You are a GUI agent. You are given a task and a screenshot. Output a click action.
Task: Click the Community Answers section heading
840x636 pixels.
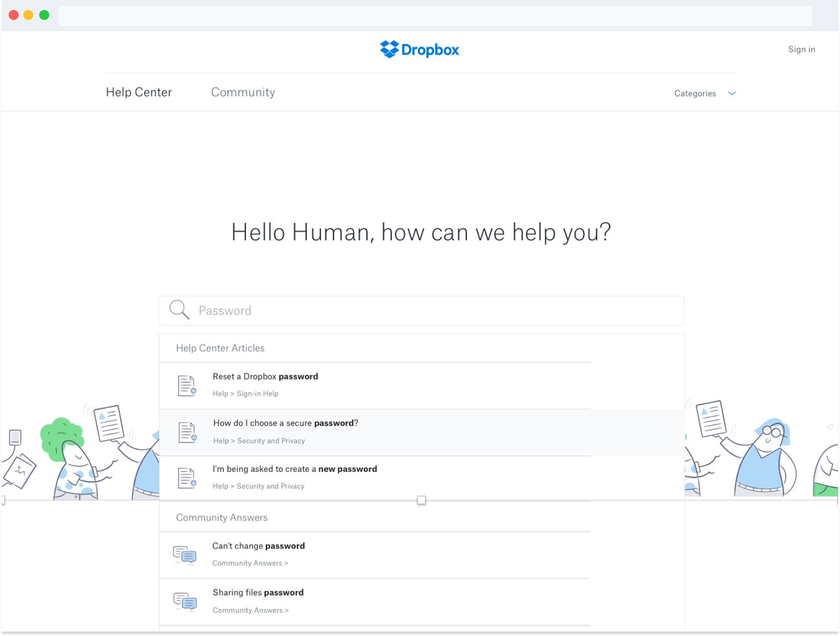pyautogui.click(x=222, y=518)
